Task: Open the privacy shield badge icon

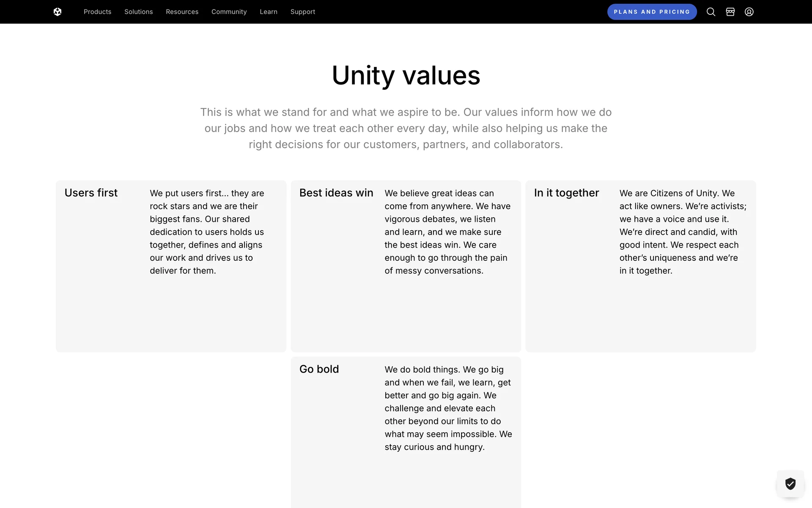Action: pyautogui.click(x=790, y=483)
